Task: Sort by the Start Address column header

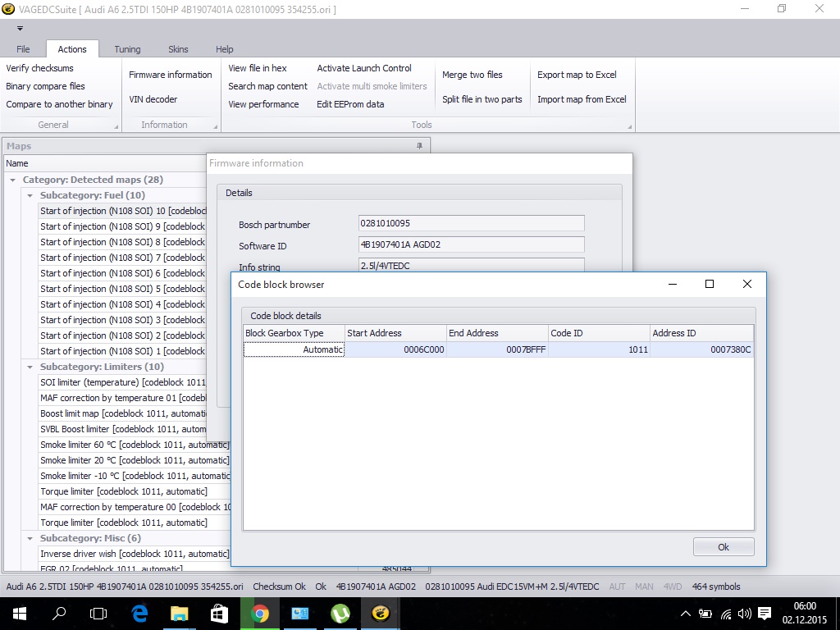Action: point(395,333)
